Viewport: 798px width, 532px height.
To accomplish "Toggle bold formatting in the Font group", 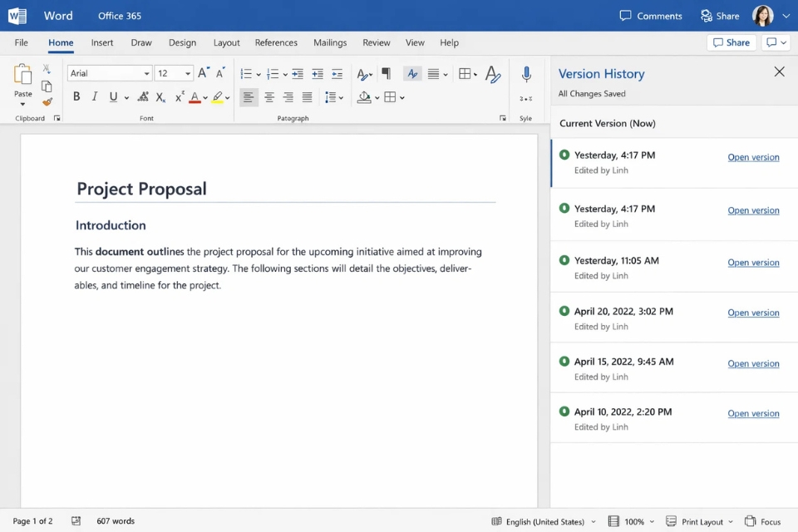I will click(76, 96).
